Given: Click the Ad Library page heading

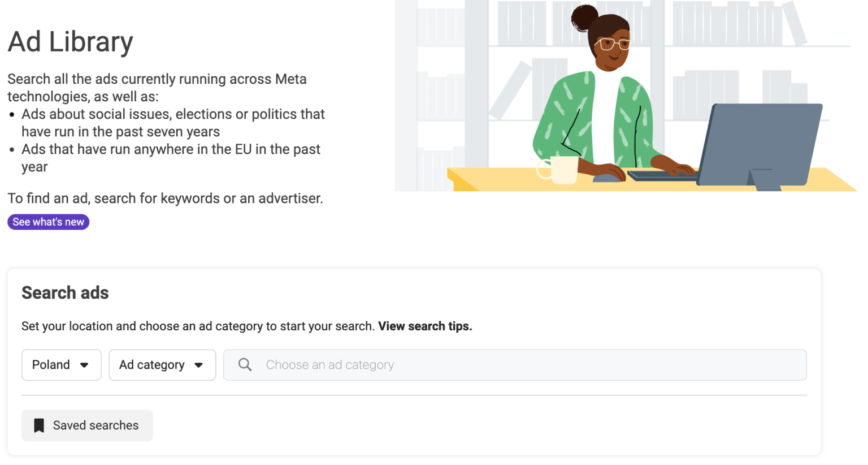Looking at the screenshot, I should 71,42.
